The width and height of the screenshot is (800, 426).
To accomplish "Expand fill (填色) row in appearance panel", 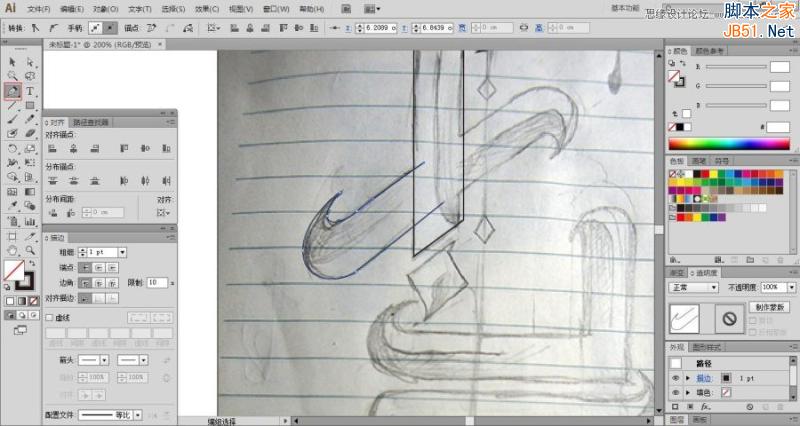I will click(688, 392).
